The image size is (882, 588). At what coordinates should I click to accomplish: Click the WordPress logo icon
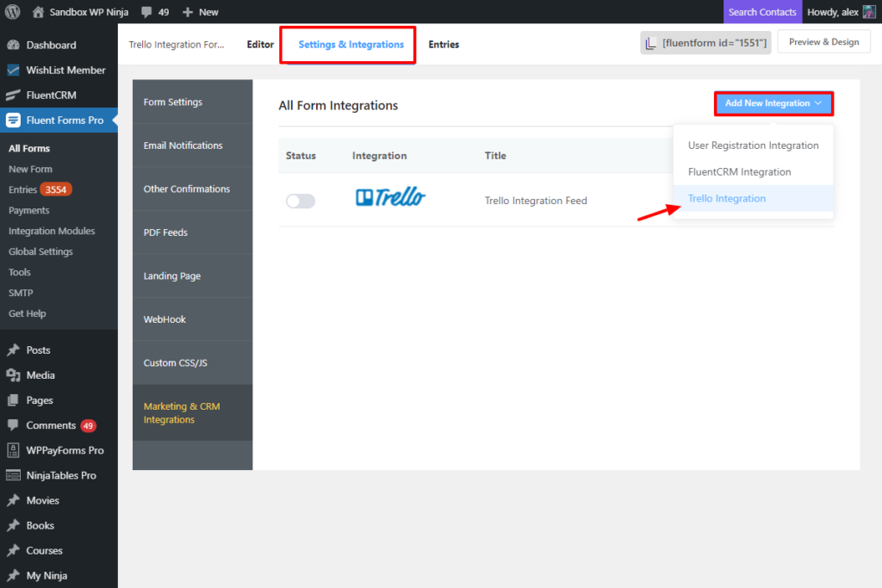coord(12,12)
